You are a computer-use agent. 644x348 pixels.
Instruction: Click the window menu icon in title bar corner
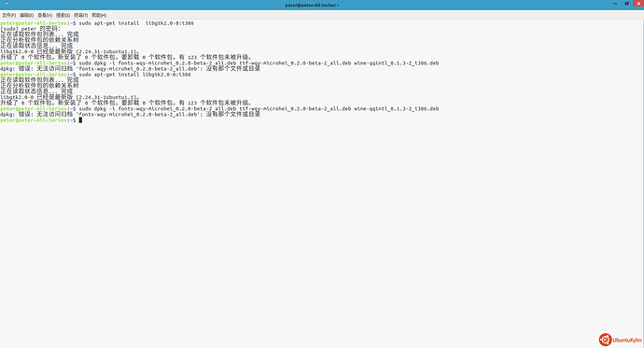(x=7, y=4)
